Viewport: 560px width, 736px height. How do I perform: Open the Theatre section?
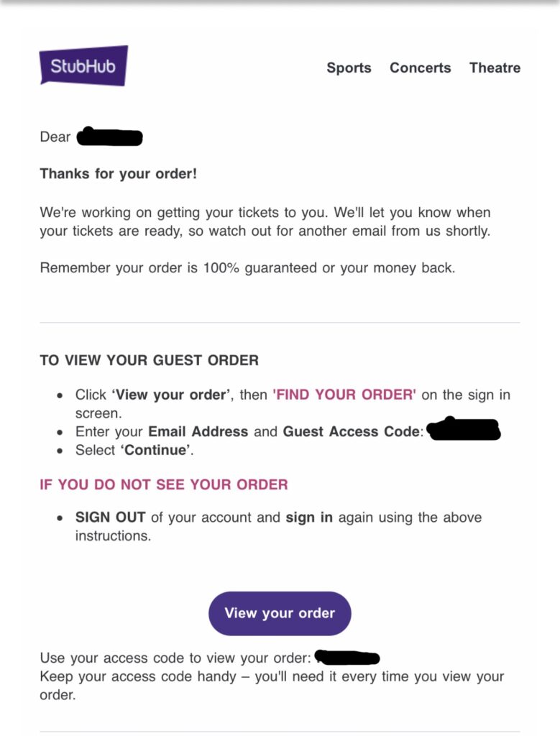[x=495, y=68]
